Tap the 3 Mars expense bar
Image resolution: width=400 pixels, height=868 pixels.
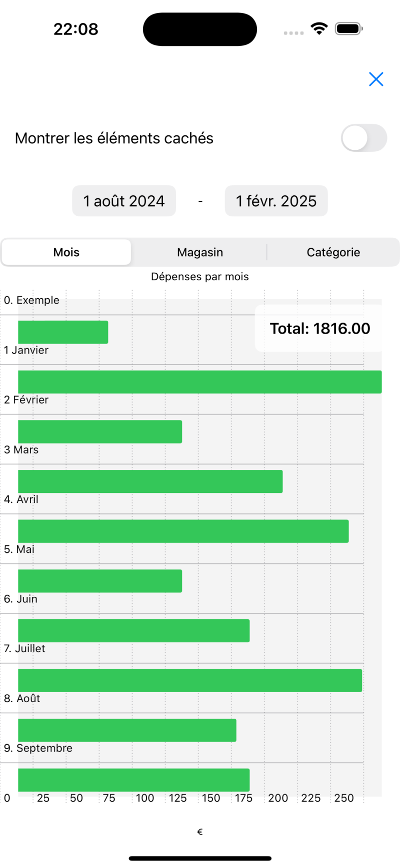tap(150, 481)
